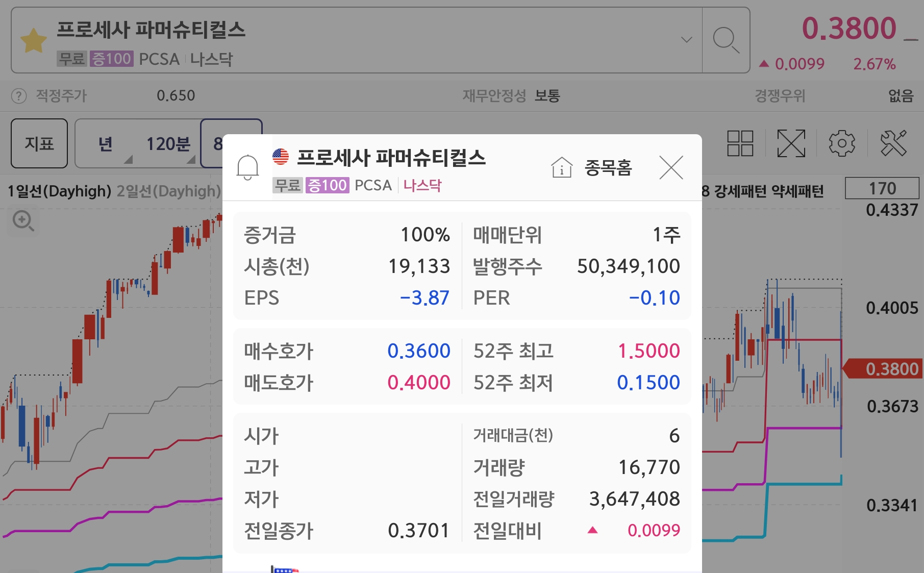The width and height of the screenshot is (924, 573).
Task: Select the 년 period dropdown
Action: point(105,144)
